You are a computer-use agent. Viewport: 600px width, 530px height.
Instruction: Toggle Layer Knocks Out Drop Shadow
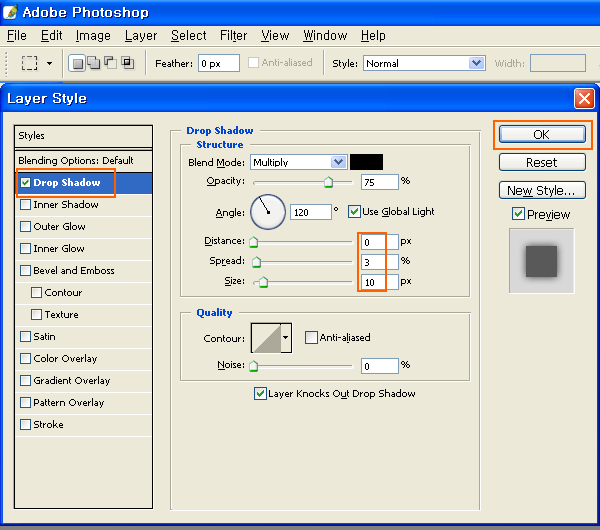(x=260, y=393)
